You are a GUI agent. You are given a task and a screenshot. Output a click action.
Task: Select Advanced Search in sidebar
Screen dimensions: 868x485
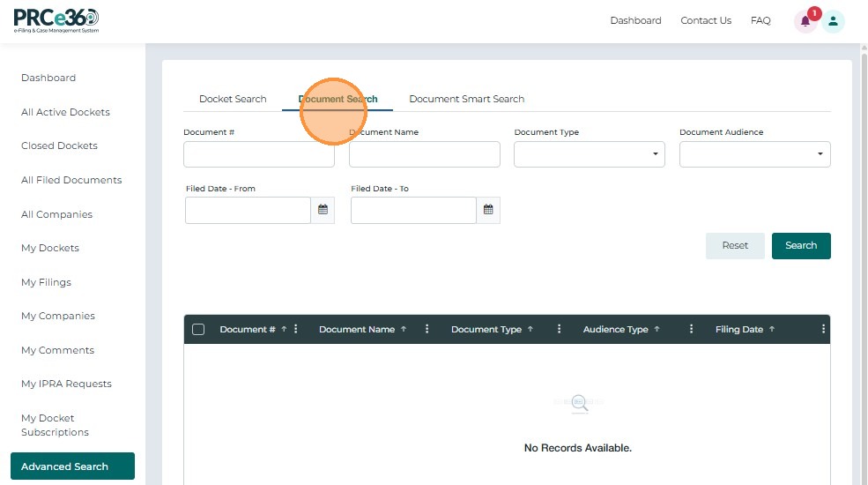point(72,466)
